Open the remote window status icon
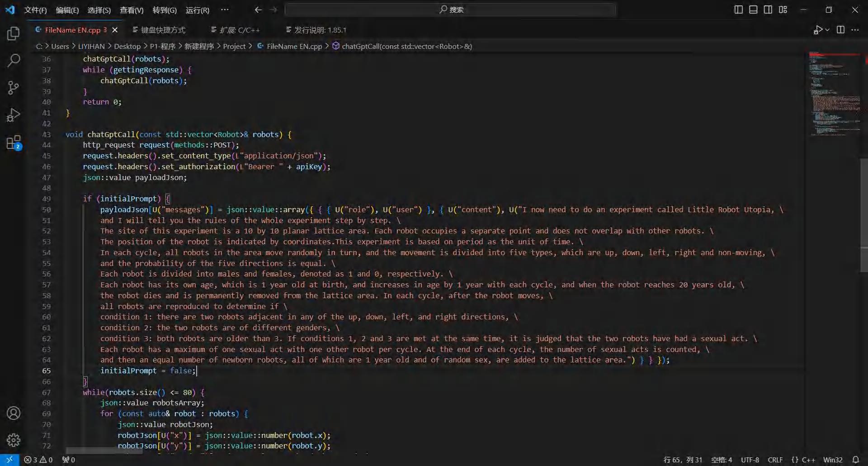The height and width of the screenshot is (466, 868). pos(9,460)
